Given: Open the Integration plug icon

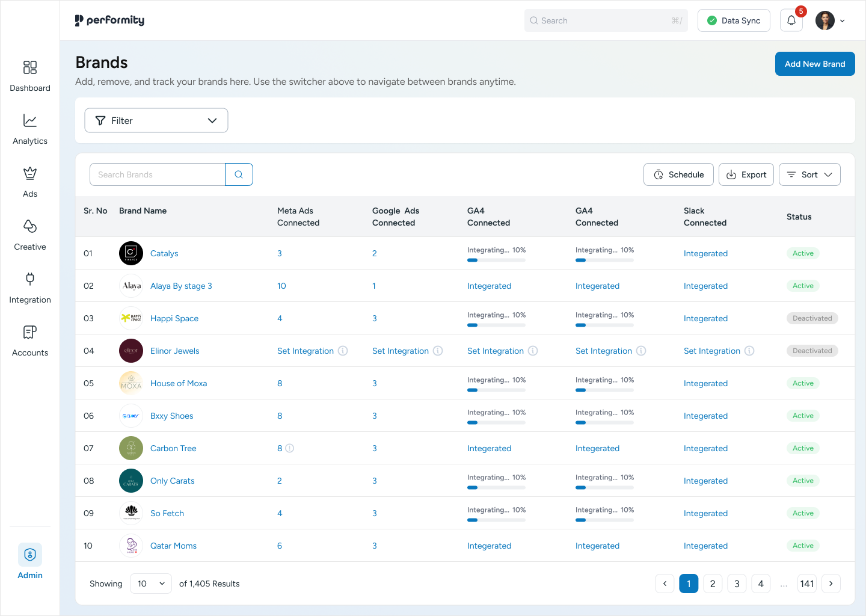Looking at the screenshot, I should point(30,279).
